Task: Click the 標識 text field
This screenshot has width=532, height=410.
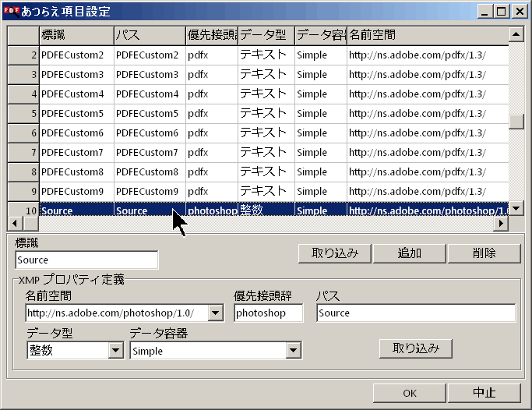Action: pos(86,260)
